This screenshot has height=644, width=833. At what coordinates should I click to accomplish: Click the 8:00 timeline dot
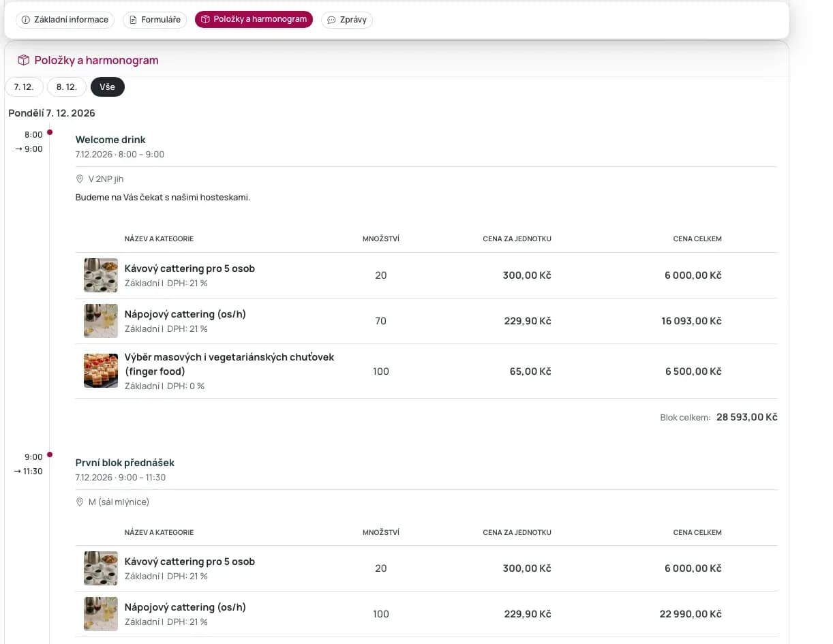[50, 132]
